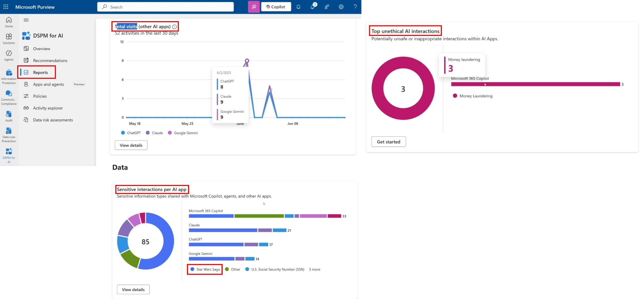Open the bell with badge 1
Image resolution: width=644 pixels, height=299 pixels.
(x=313, y=6)
